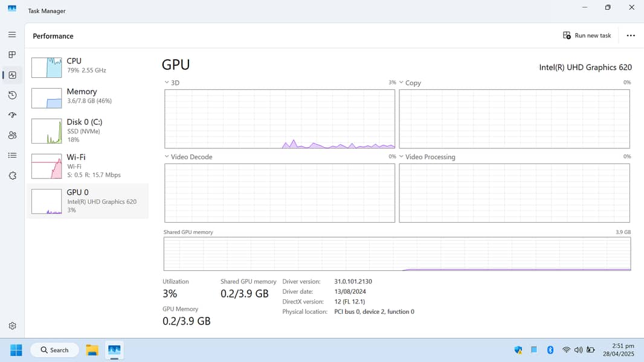Viewport: 644px width, 362px height.
Task: Open the Services page icon
Action: [12, 176]
